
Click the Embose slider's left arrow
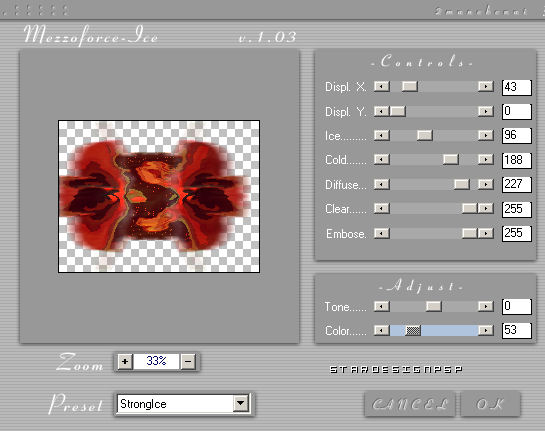[x=382, y=233]
